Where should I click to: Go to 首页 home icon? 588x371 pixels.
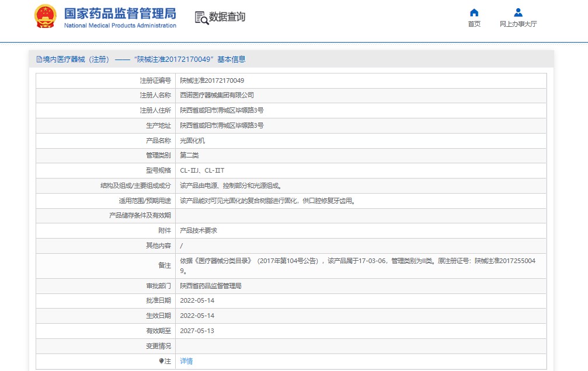pyautogui.click(x=474, y=13)
